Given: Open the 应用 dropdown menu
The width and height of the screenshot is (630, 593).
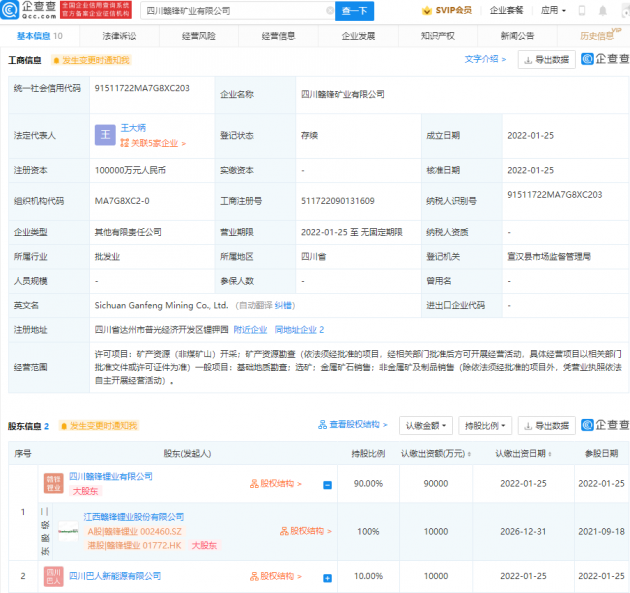Looking at the screenshot, I should (x=553, y=10).
